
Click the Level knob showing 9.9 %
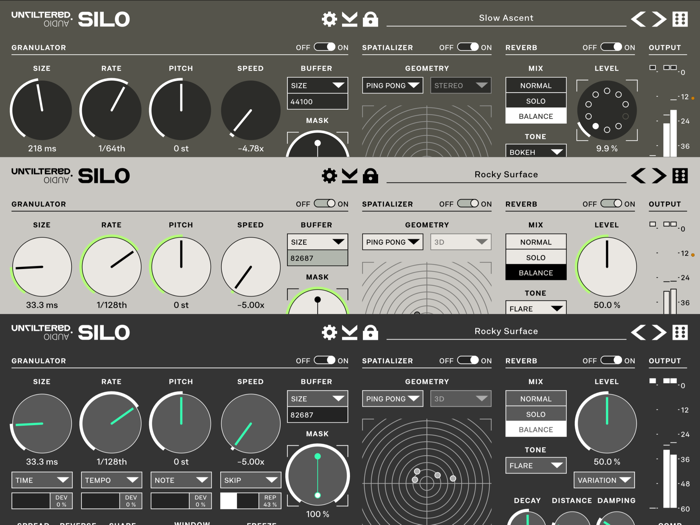[607, 110]
